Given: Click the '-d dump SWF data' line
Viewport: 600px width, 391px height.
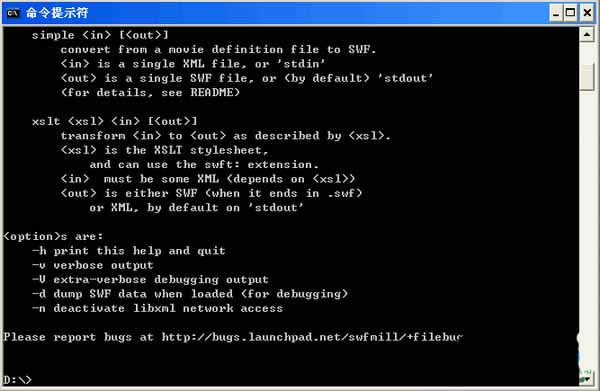Looking at the screenshot, I should pyautogui.click(x=190, y=294).
